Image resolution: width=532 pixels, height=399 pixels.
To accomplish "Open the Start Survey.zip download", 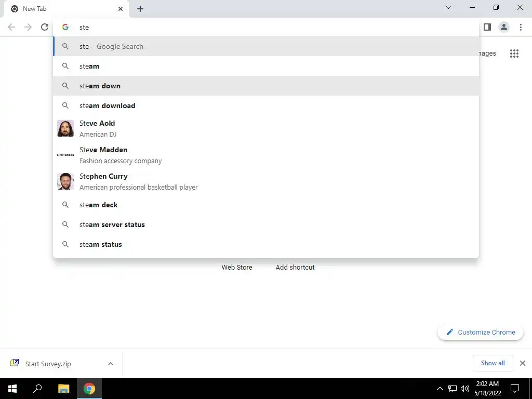I will tap(48, 364).
